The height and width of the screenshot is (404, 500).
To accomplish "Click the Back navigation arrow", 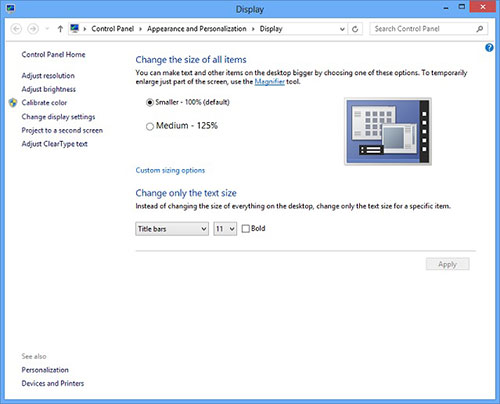I will pos(16,29).
